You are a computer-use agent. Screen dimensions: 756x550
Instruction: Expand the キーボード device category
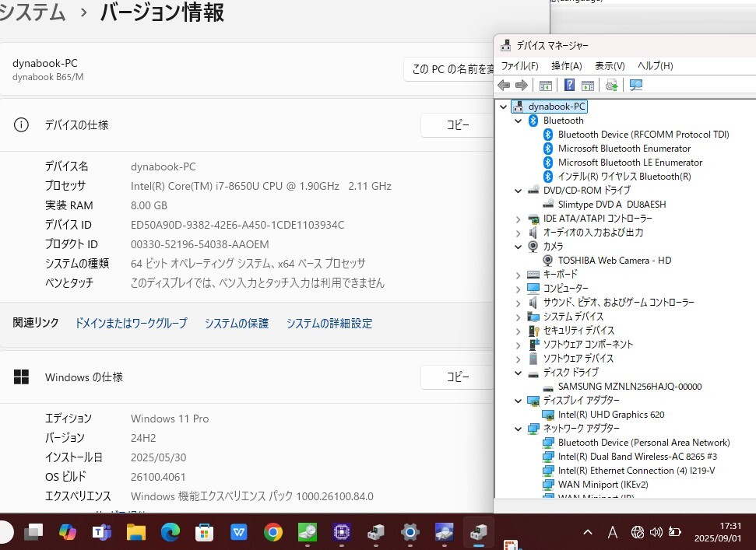(x=519, y=275)
